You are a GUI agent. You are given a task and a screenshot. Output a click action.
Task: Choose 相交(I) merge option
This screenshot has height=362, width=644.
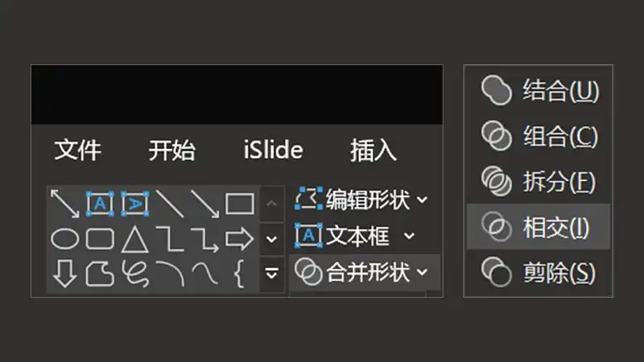pos(538,227)
